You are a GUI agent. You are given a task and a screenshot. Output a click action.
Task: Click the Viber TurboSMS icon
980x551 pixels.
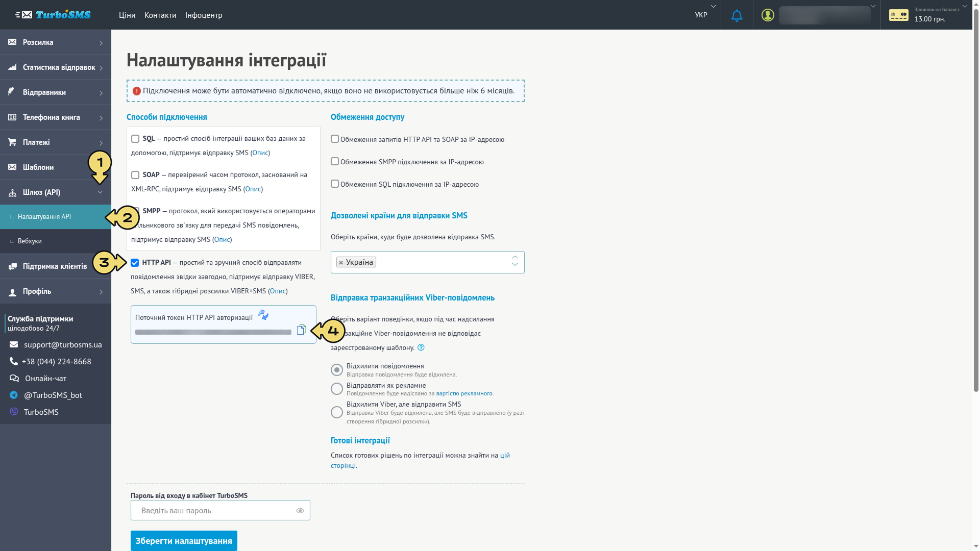click(x=14, y=412)
